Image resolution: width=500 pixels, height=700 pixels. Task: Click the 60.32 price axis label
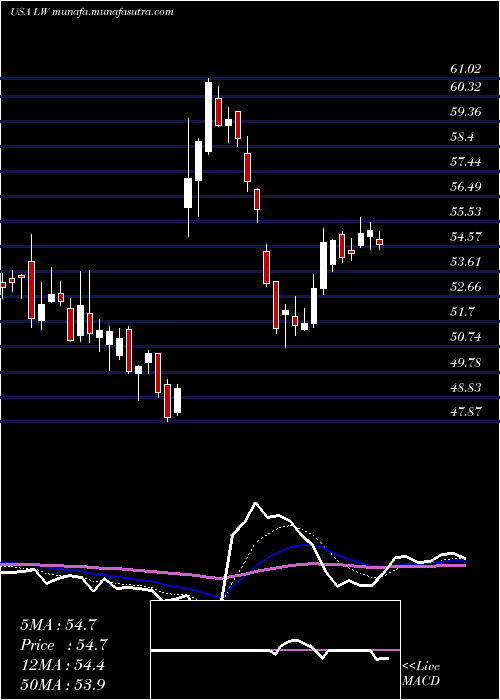click(x=466, y=87)
